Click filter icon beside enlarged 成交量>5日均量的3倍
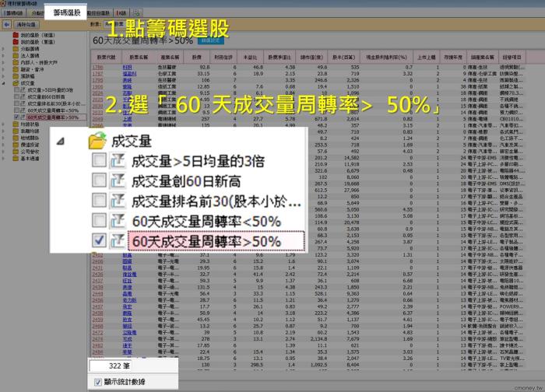Image resolution: width=545 pixels, height=392 pixels. pyautogui.click(x=118, y=161)
